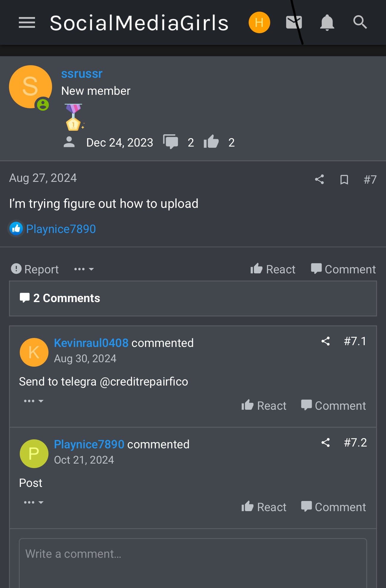Viewport: 386px width, 588px height.
Task: Open the inbox messages envelope icon
Action: point(294,23)
